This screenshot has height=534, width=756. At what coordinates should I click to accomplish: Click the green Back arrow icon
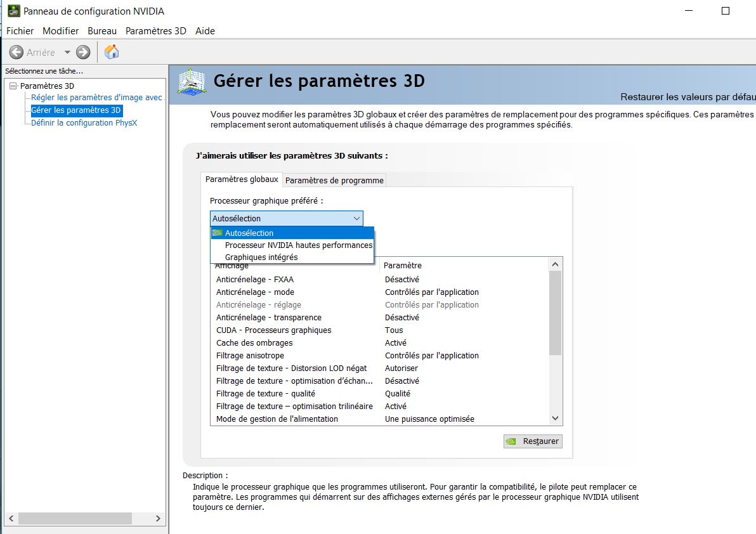(16, 53)
